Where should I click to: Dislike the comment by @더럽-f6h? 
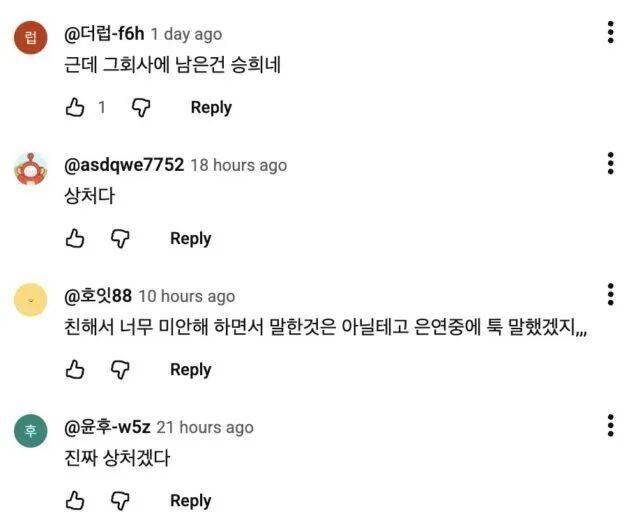pos(141,107)
